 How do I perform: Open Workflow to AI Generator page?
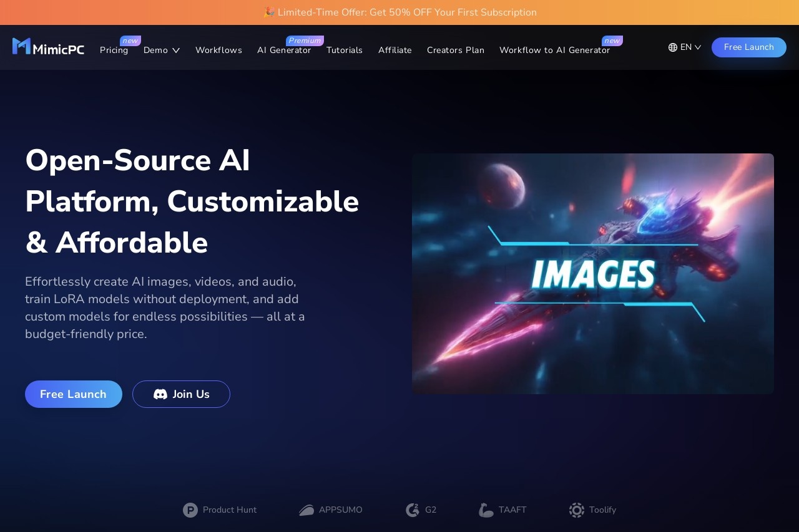(555, 51)
